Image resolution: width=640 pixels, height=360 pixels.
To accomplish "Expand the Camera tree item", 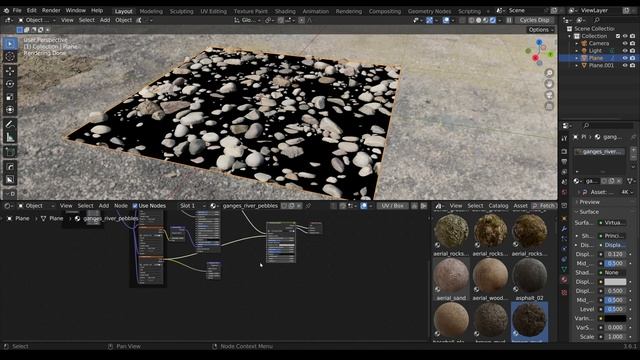I will point(577,43).
